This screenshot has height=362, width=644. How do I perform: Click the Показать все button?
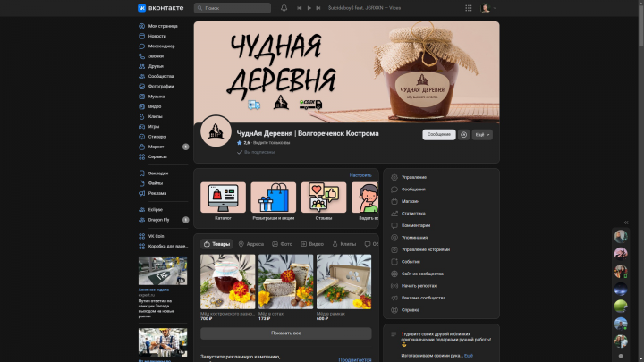(286, 333)
